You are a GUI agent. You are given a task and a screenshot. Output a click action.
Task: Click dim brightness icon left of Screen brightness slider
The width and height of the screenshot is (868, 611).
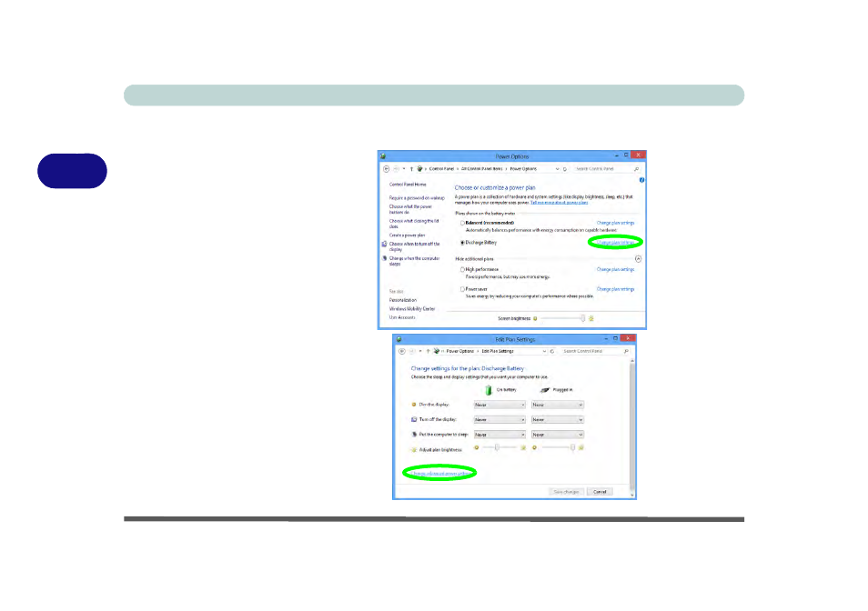535,318
